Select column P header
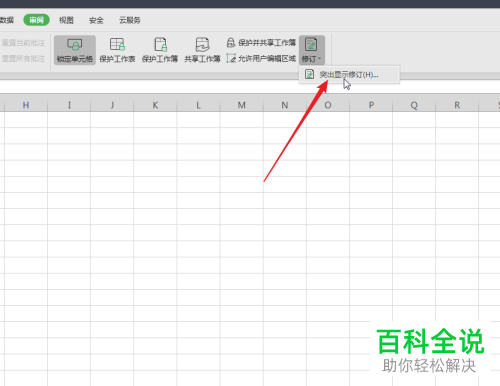The image size is (500, 386). click(x=371, y=105)
